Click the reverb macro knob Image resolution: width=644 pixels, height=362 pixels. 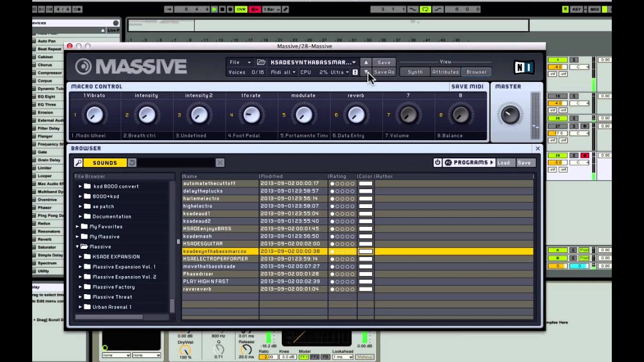tap(356, 115)
